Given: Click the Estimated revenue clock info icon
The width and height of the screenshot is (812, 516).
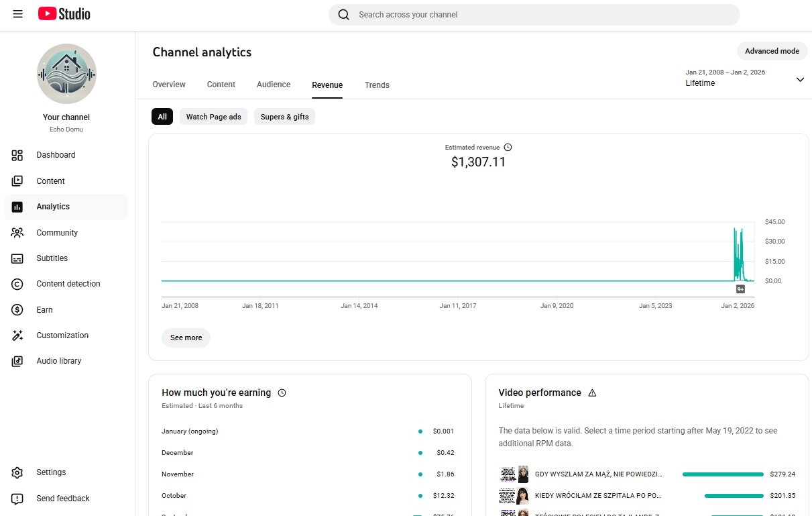Looking at the screenshot, I should 508,148.
